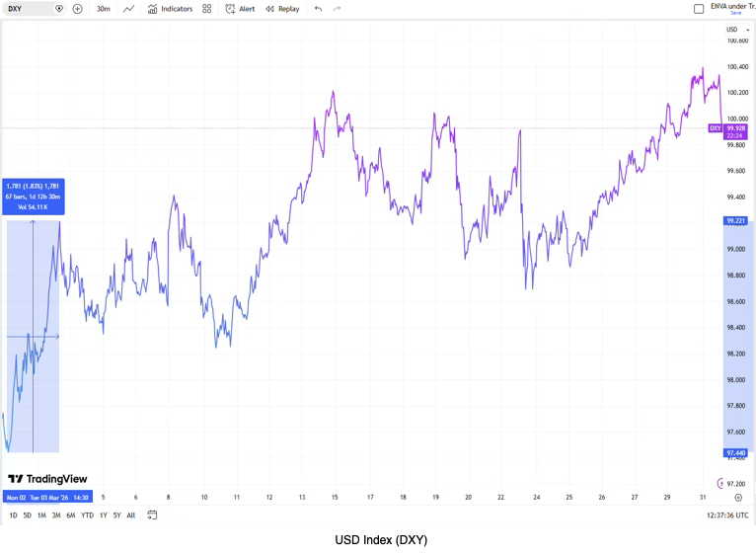The width and height of the screenshot is (756, 555).
Task: Click the Save link under layout name
Action: (735, 13)
